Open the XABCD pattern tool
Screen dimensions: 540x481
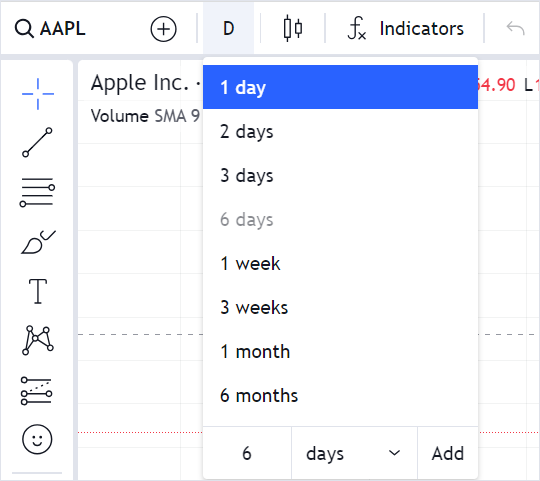tap(38, 340)
